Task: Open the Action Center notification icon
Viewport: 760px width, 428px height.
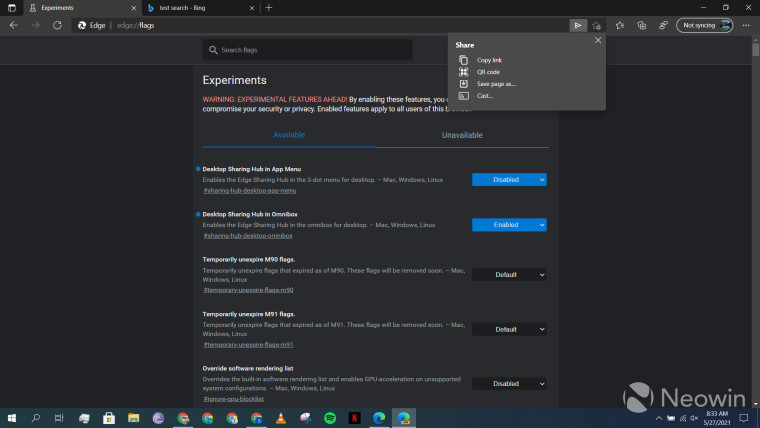Action: click(x=744, y=418)
